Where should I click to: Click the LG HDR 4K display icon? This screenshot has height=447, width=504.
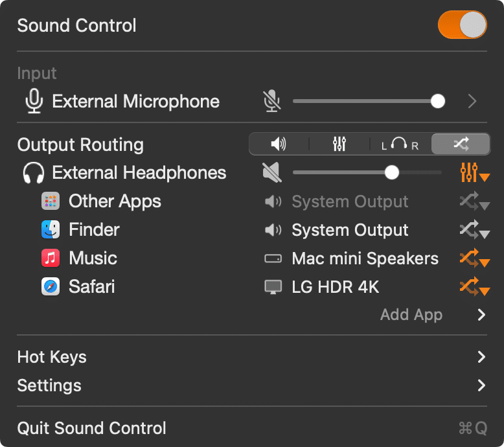click(x=273, y=287)
